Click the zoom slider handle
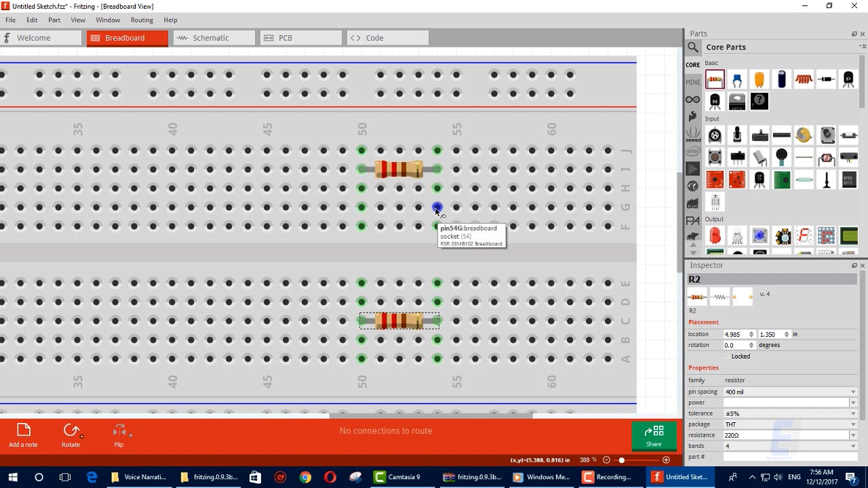 [x=621, y=460]
